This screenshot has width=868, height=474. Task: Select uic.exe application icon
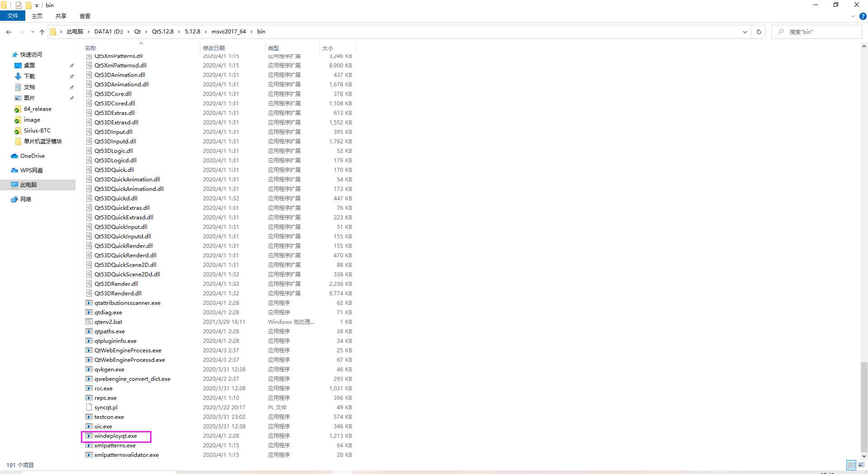[89, 427]
